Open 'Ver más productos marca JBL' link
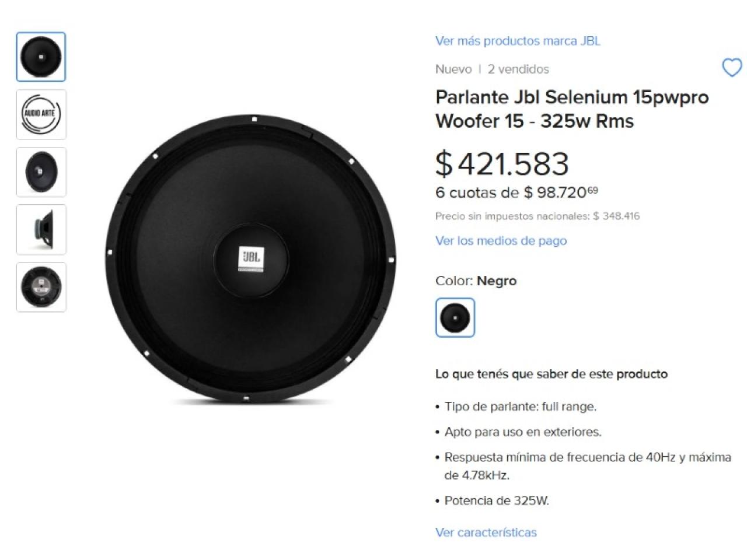Viewport: 747px width, 560px height. [518, 41]
